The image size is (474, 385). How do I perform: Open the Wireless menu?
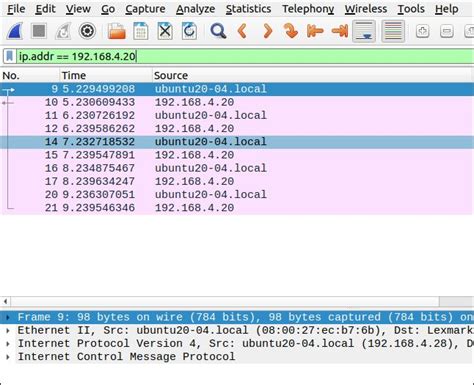point(366,9)
